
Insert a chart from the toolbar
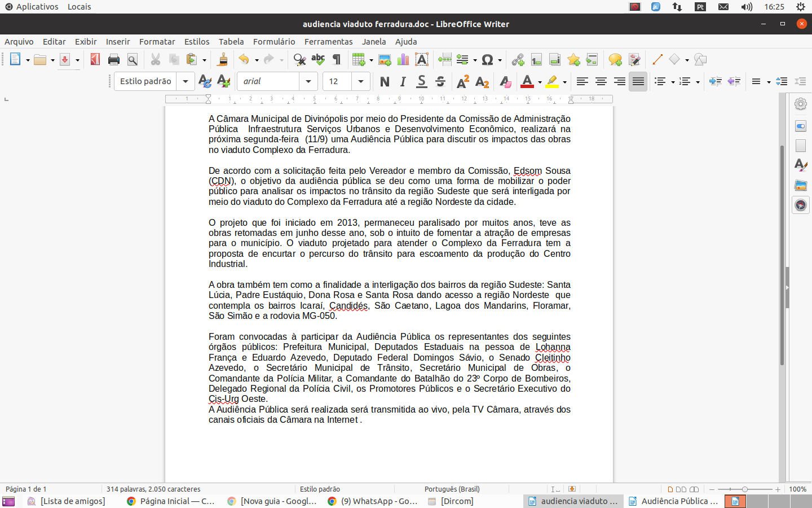(403, 60)
